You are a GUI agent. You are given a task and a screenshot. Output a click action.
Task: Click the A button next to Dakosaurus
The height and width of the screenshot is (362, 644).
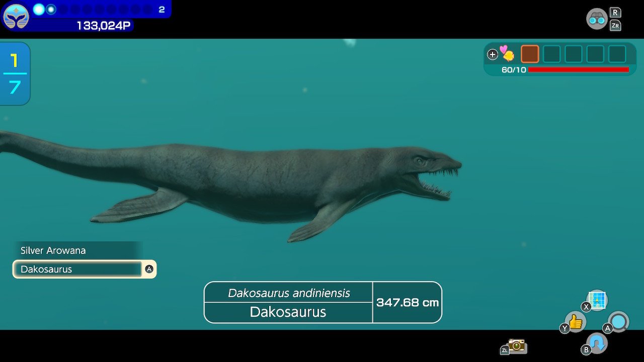point(149,269)
